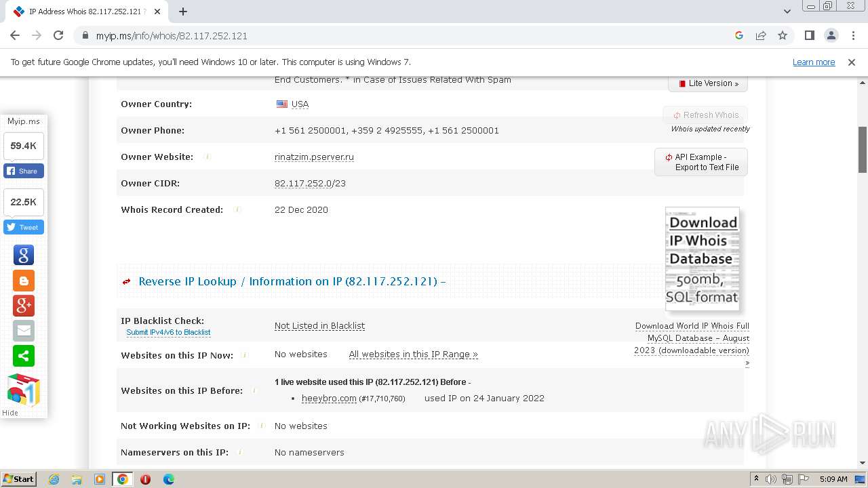
Task: Open File Explorer from the taskbar
Action: click(77, 479)
